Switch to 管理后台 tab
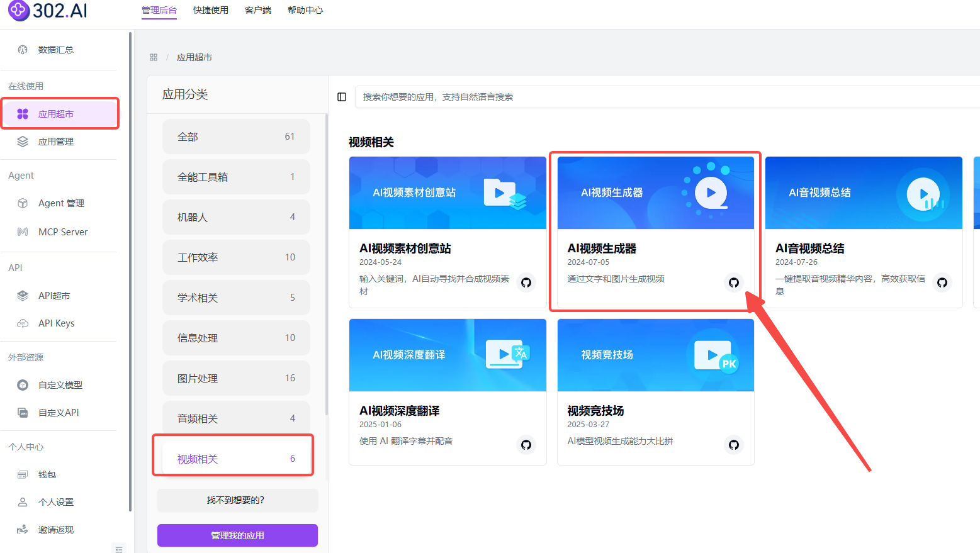The width and height of the screenshot is (980, 553). (x=159, y=10)
